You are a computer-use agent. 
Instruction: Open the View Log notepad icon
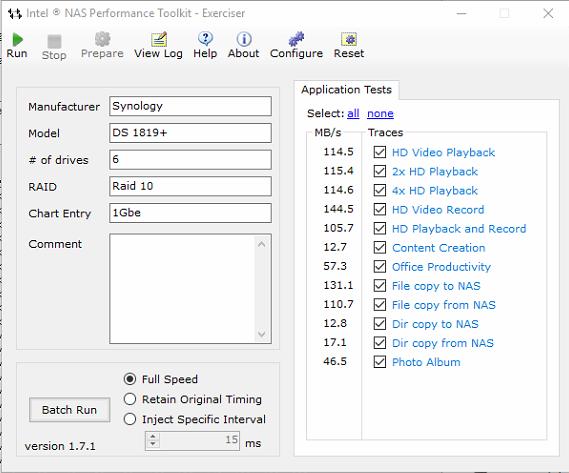click(x=159, y=39)
